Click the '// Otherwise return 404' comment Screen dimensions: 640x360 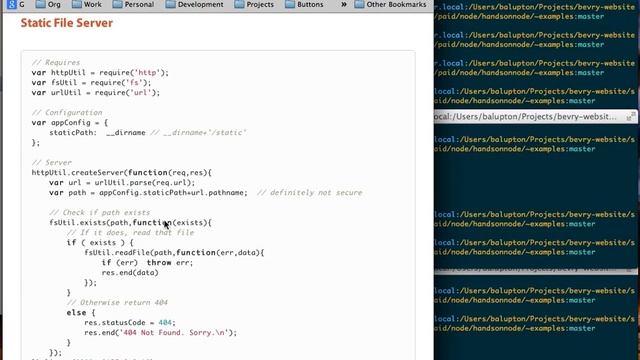coord(118,302)
